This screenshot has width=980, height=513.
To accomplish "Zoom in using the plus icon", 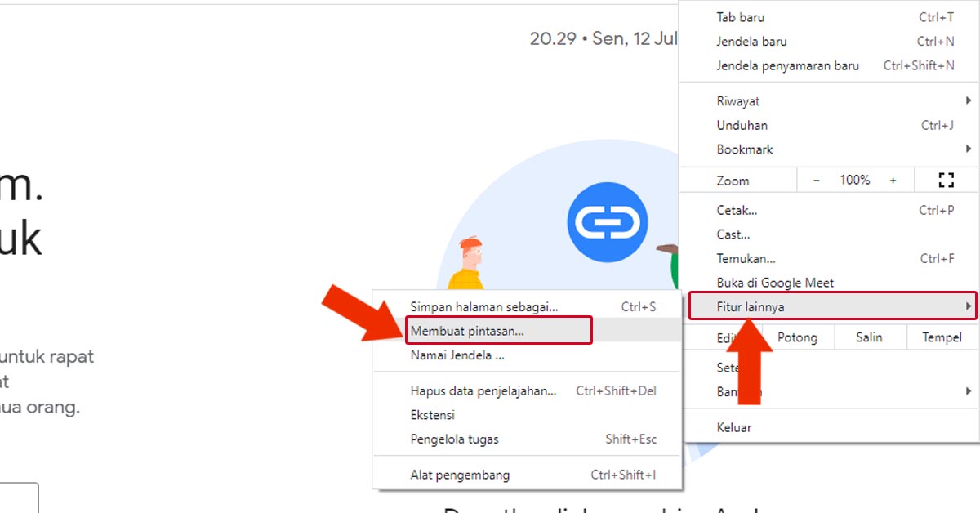I will 893,180.
